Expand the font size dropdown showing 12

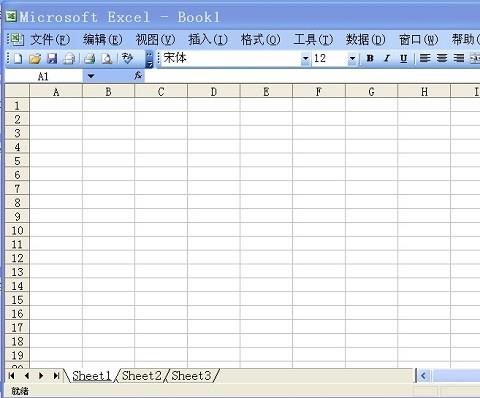click(352, 59)
